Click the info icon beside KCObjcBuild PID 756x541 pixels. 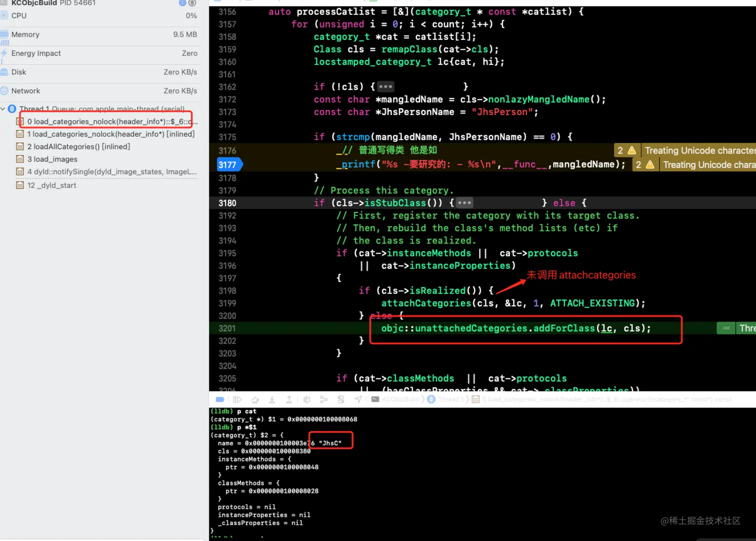(182, 3)
